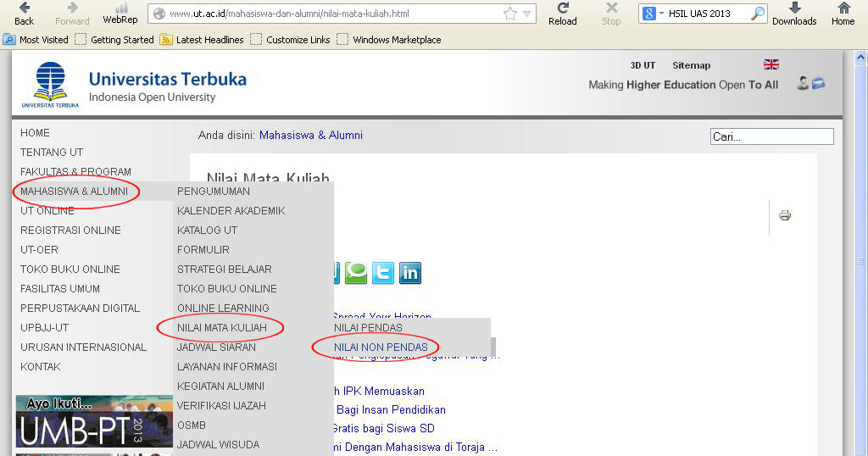Click the Cari search field
The height and width of the screenshot is (456, 868).
click(x=771, y=136)
